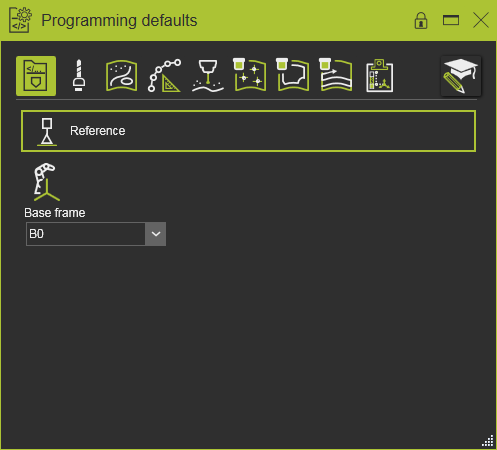
Task: Open the spindle tool defaults tab
Action: (79, 76)
